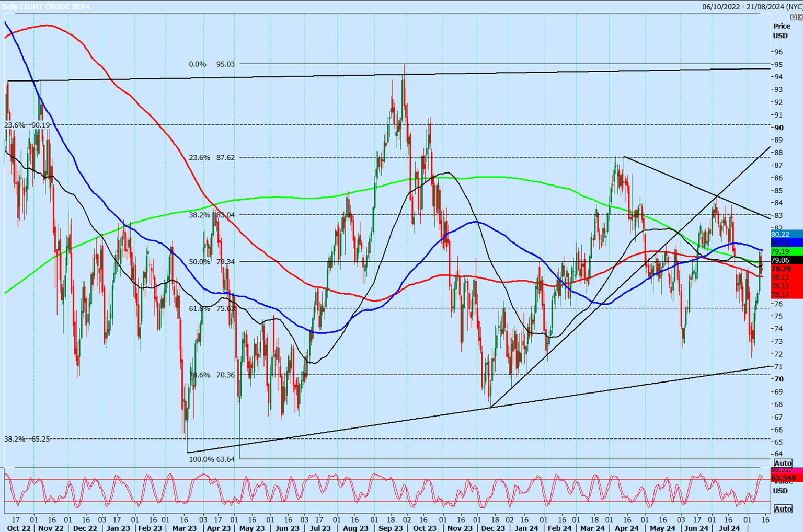803x532 pixels.
Task: Click the pink 88.317 oscillator value tag
Action: pos(787,470)
